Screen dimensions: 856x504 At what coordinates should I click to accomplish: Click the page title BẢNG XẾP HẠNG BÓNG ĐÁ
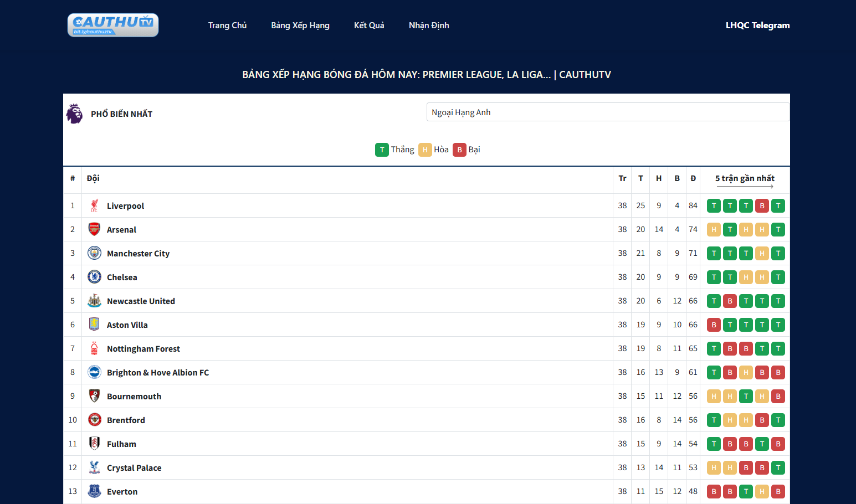[x=427, y=75]
